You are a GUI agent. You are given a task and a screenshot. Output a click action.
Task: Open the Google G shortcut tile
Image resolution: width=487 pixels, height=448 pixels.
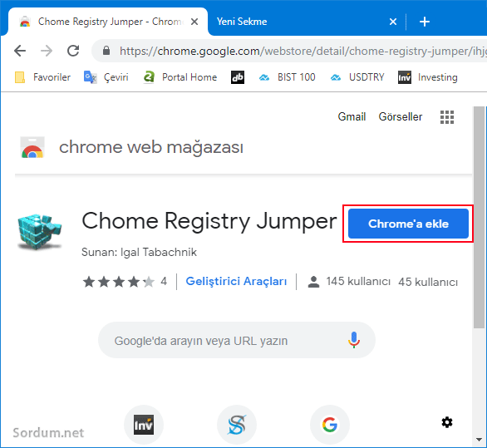pyautogui.click(x=330, y=425)
